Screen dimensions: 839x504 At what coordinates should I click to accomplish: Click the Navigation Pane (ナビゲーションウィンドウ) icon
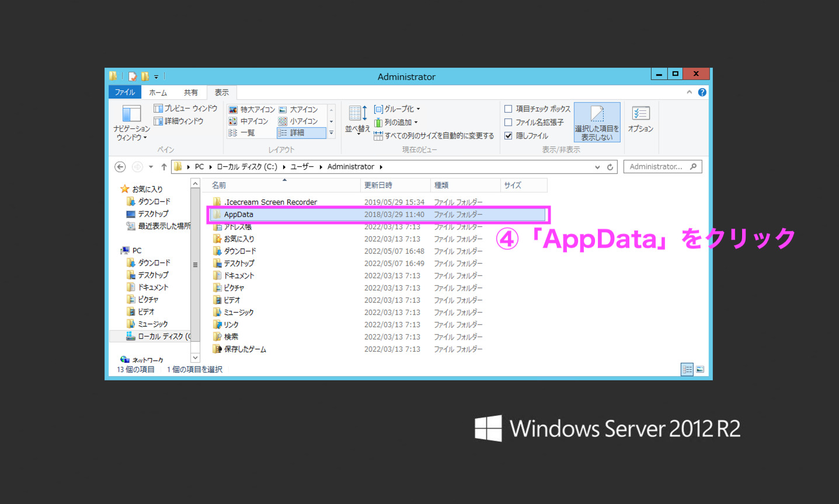click(x=131, y=114)
